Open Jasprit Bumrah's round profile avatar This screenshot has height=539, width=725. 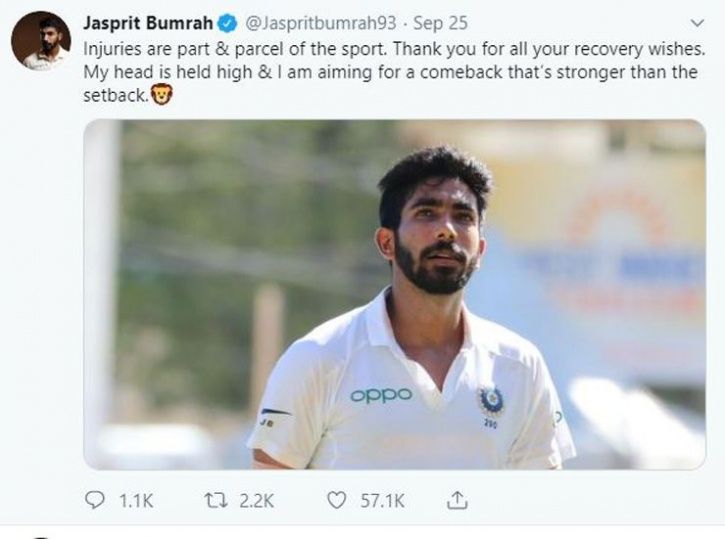click(x=41, y=41)
